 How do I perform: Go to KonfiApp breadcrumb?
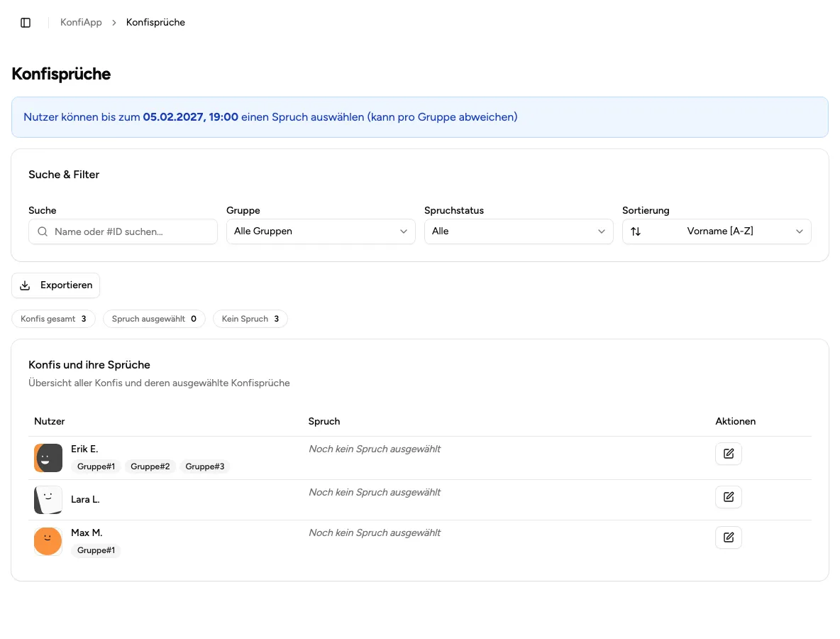point(81,23)
